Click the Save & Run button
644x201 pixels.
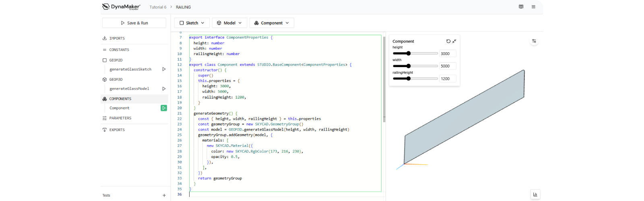tap(134, 23)
